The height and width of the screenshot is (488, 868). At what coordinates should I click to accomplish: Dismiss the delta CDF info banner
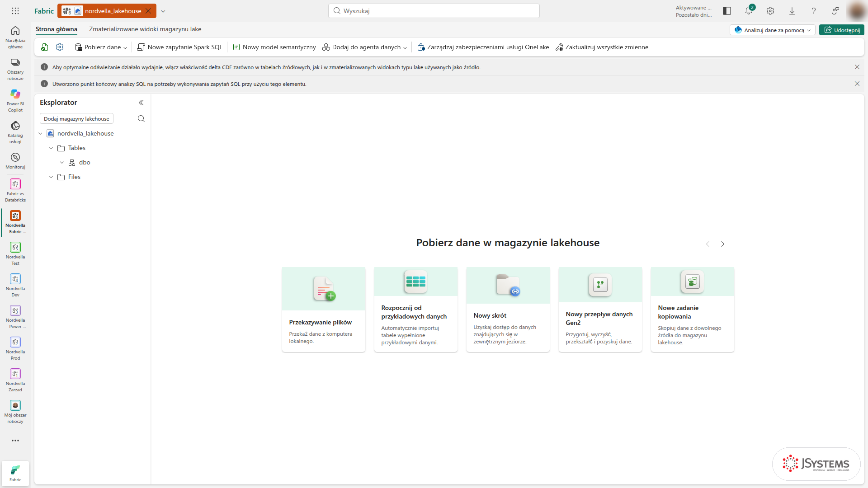857,67
